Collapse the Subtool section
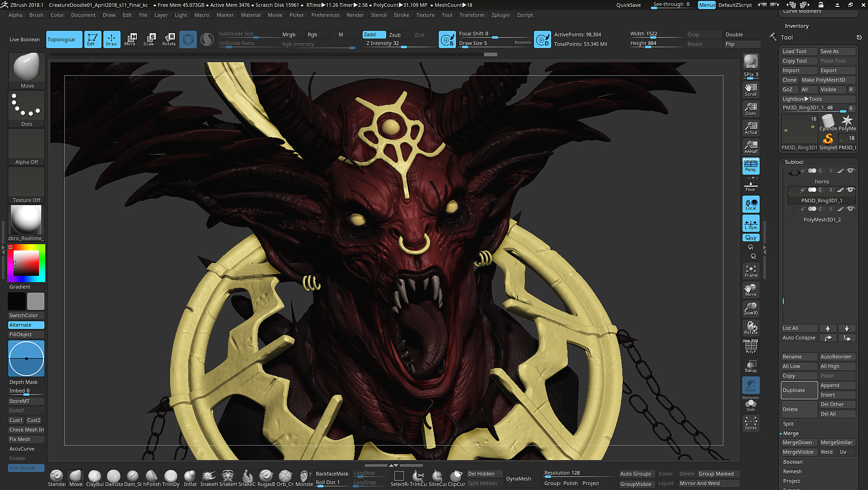868x490 pixels. (x=794, y=162)
